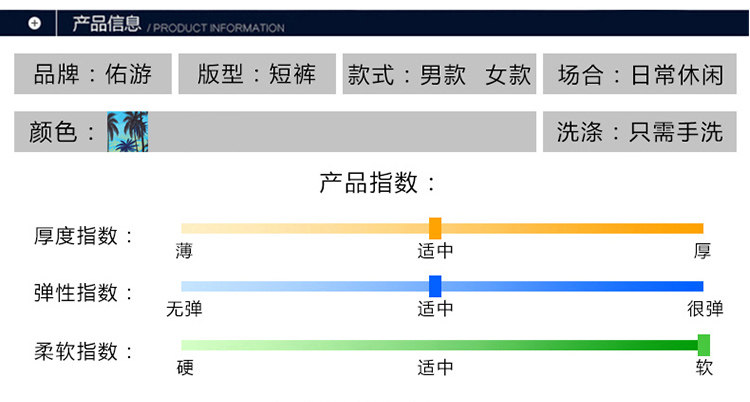Click the 很弹 end of elasticity slider
Screen dimensions: 750x402
705,309
